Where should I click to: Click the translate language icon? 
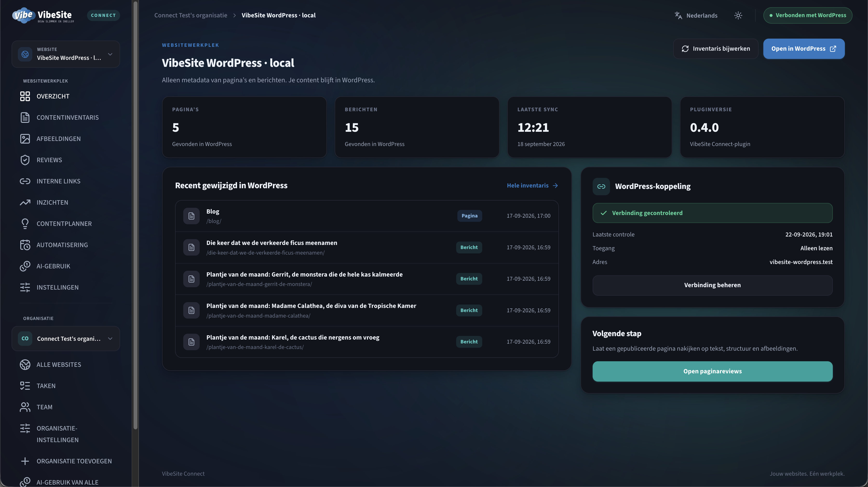pyautogui.click(x=678, y=15)
